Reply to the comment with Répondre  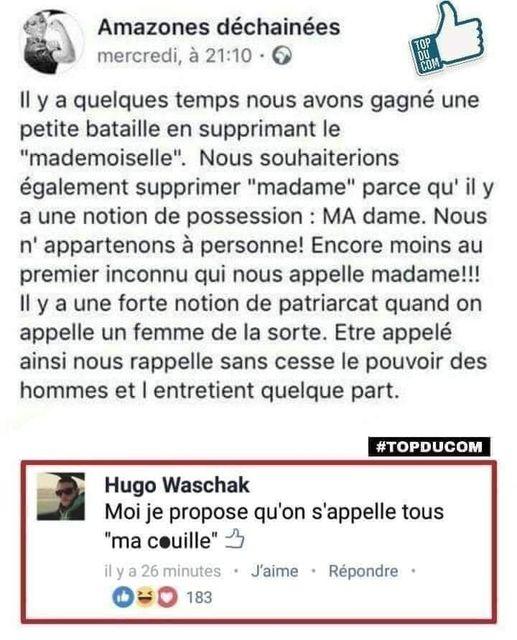(x=363, y=571)
